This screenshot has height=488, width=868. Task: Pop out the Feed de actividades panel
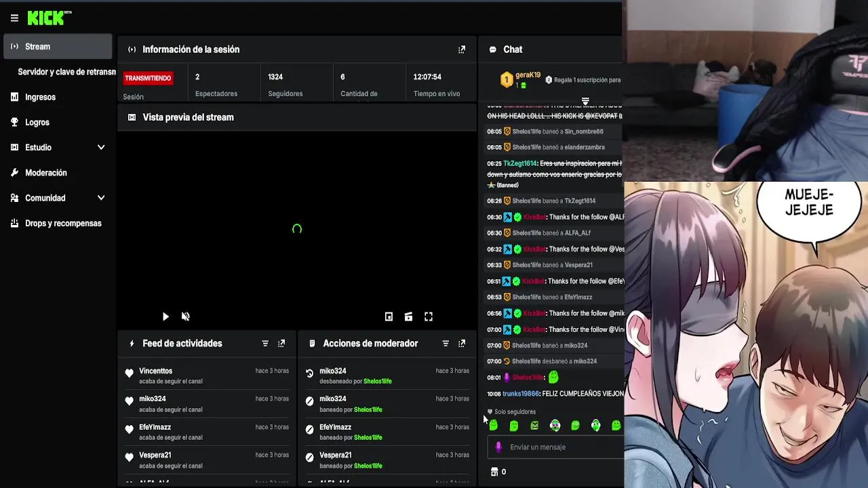[x=281, y=344]
